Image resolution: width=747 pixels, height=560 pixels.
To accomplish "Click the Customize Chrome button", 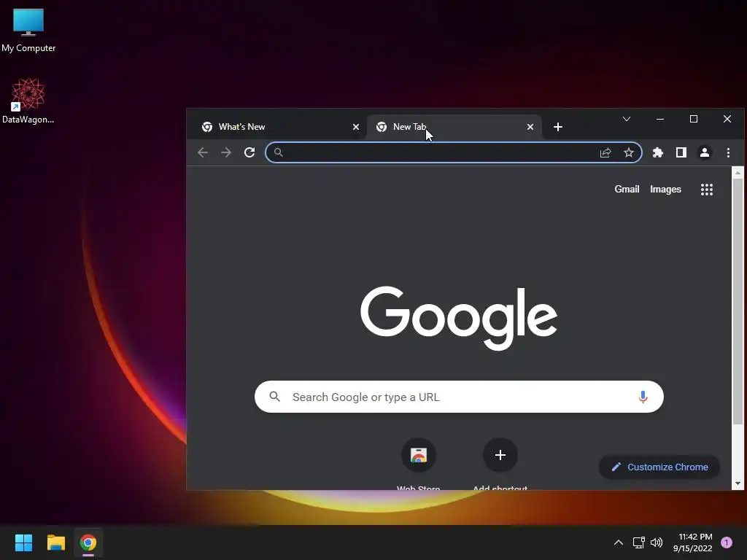I will click(x=659, y=467).
